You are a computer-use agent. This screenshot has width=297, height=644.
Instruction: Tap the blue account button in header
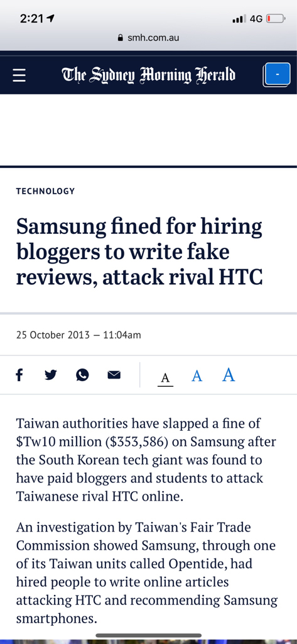[278, 74]
